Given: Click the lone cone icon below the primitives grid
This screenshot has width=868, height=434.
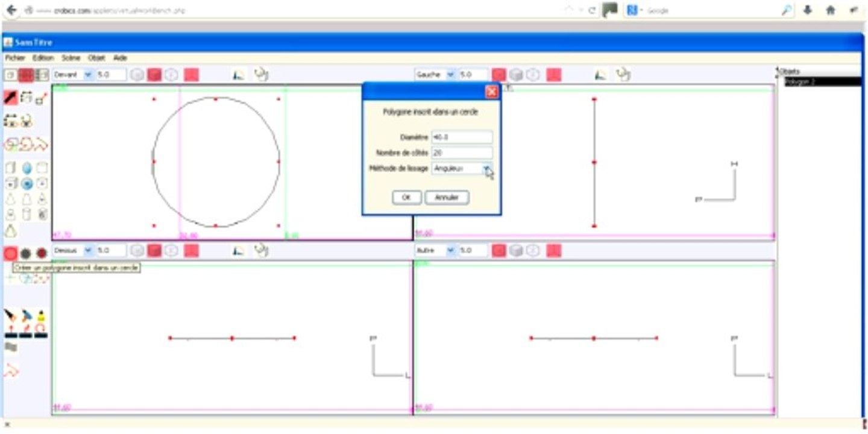Looking at the screenshot, I should [10, 230].
